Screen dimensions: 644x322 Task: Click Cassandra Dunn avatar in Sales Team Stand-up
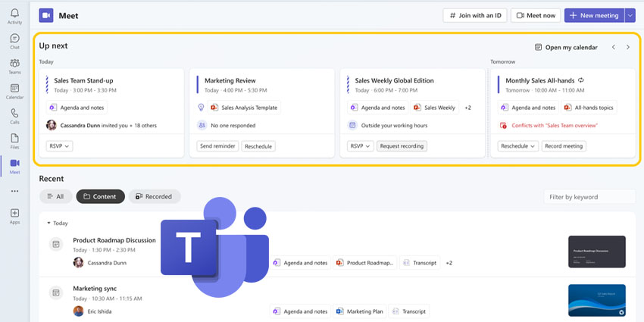(52, 125)
